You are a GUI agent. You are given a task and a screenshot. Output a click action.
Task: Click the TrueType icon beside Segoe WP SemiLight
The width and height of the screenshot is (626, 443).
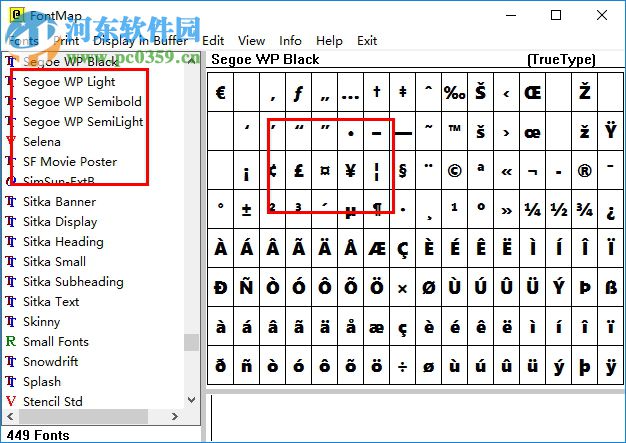11,121
